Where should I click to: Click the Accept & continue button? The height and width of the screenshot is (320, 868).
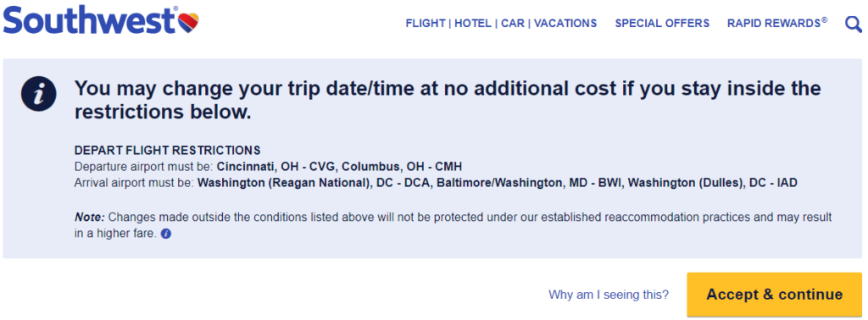(775, 294)
